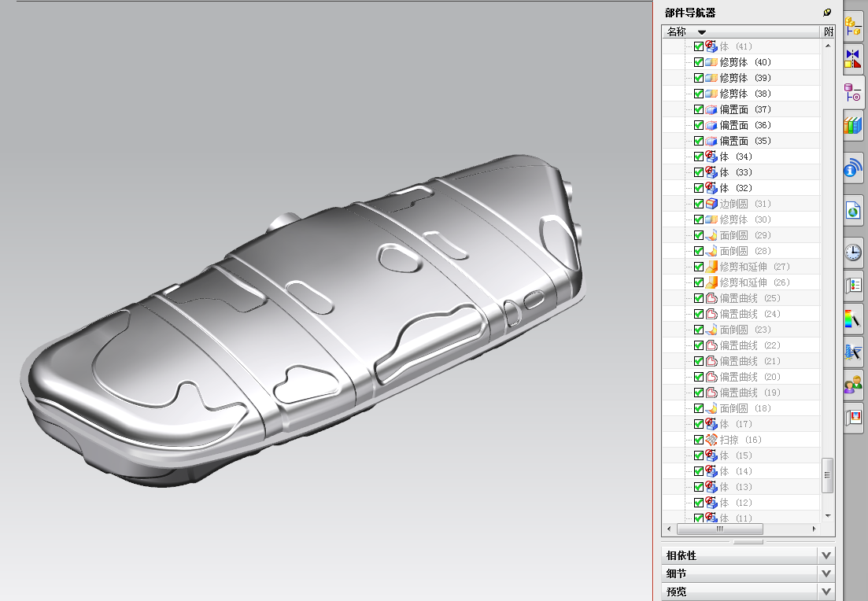Open the color palette sidebar tab

tap(853, 319)
